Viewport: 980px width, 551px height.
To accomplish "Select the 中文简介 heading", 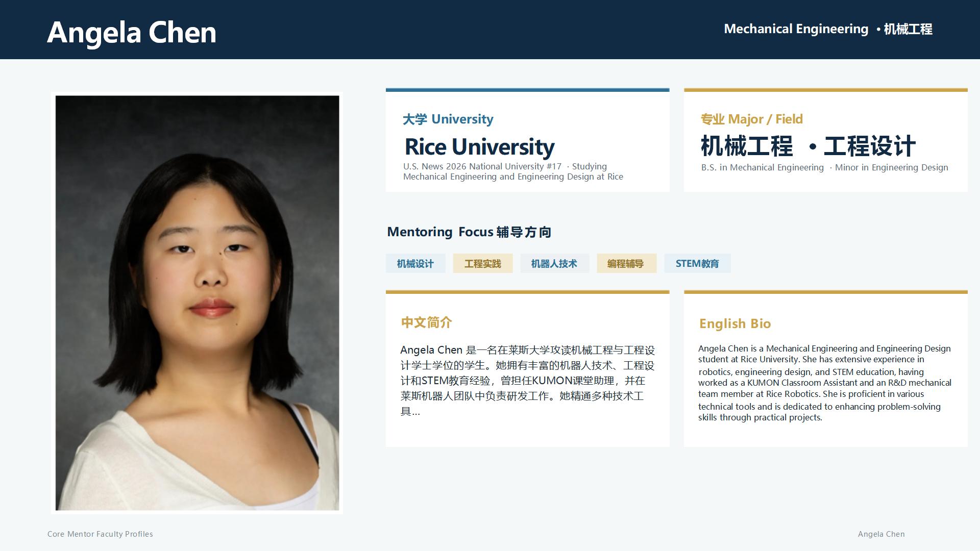I will [x=427, y=322].
